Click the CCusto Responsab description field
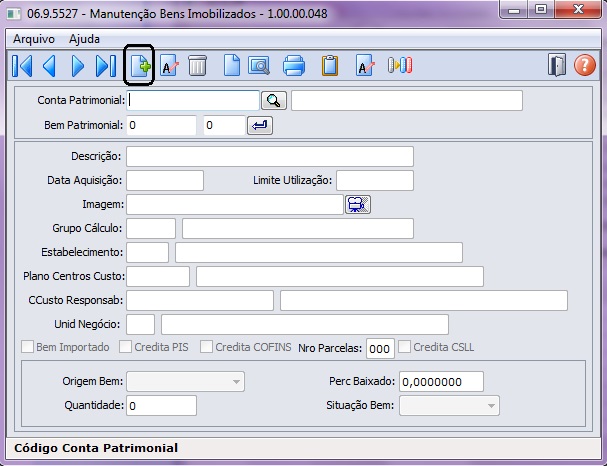 pos(424,300)
